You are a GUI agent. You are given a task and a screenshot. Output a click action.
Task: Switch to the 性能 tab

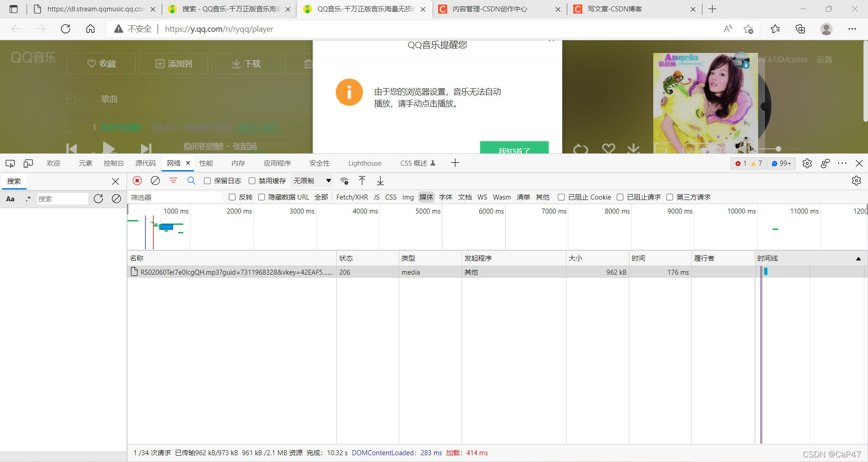(x=206, y=163)
